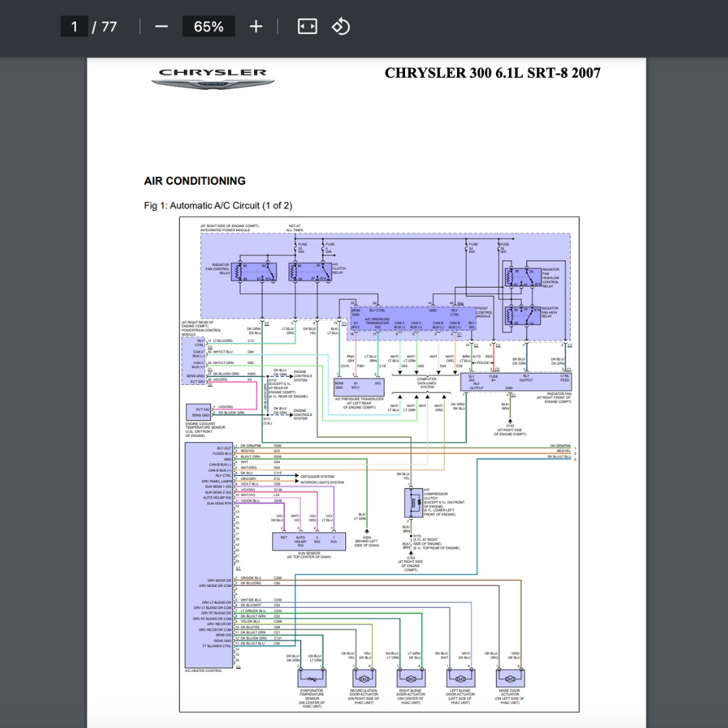Image resolution: width=728 pixels, height=728 pixels.
Task: Select the evaporator temperature sensor symbol
Action: click(311, 677)
